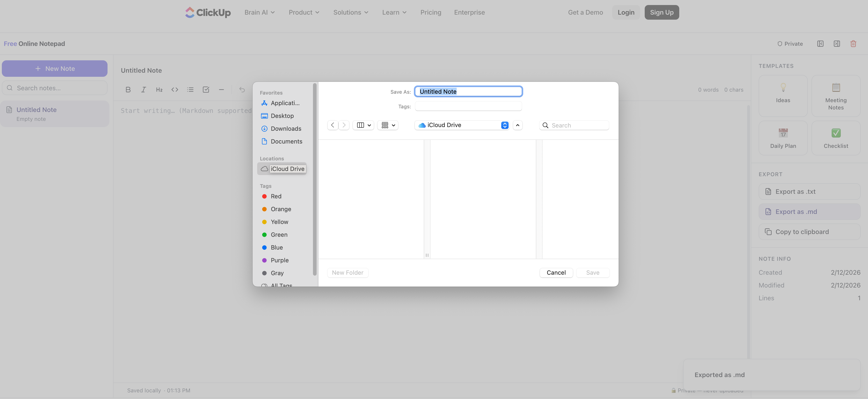Click the Italic formatting icon
The image size is (868, 399).
143,90
